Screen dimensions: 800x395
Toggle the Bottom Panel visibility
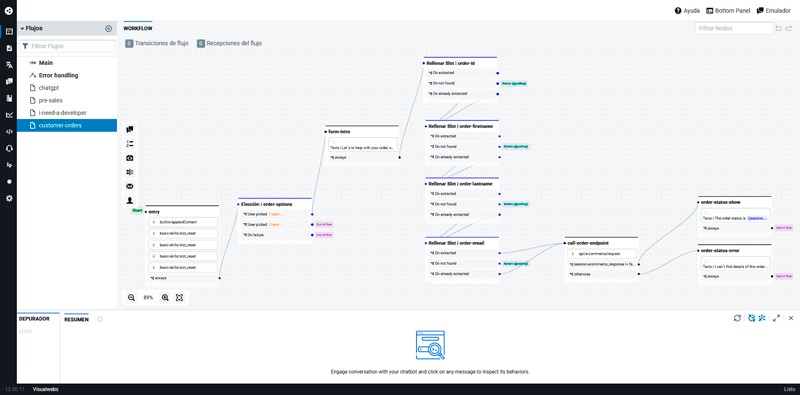[x=728, y=10]
